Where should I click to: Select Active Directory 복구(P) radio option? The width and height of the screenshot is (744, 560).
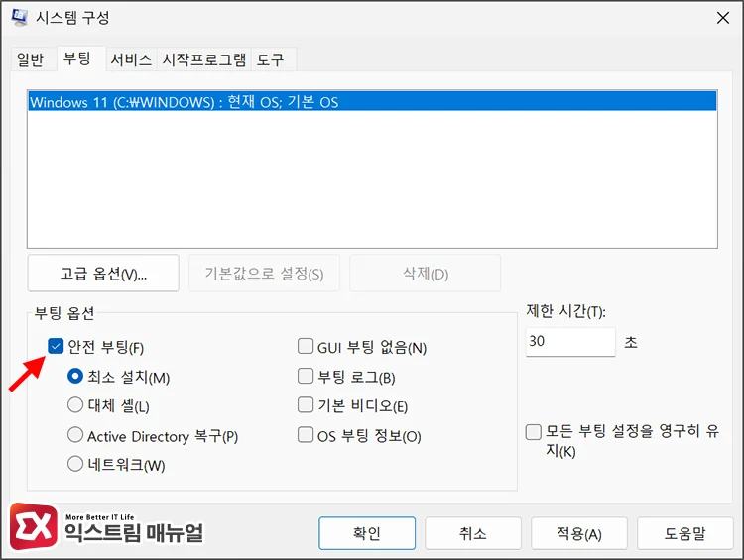coord(75,435)
